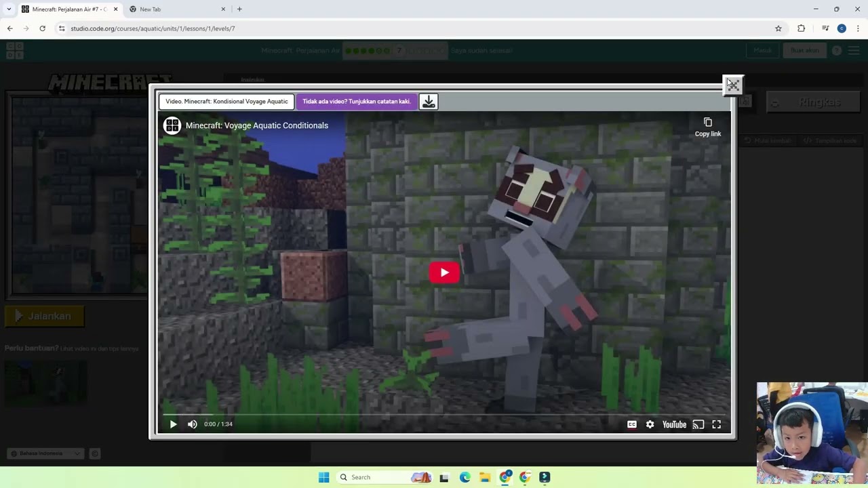Toggle closed captions in the video player

tap(632, 424)
